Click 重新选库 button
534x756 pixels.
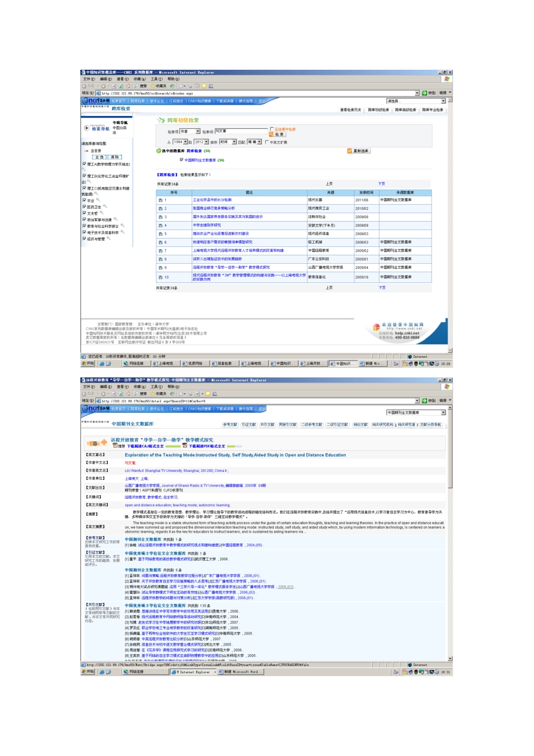tap(359, 151)
